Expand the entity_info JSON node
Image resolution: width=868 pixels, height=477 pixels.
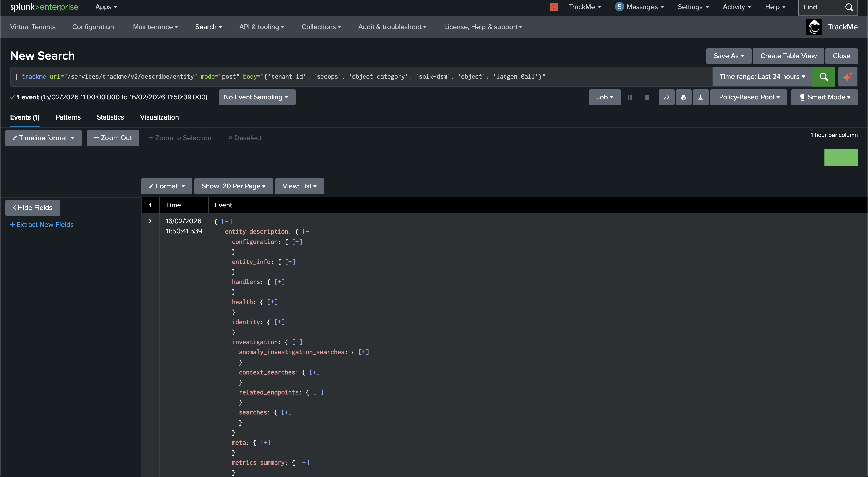pyautogui.click(x=290, y=262)
